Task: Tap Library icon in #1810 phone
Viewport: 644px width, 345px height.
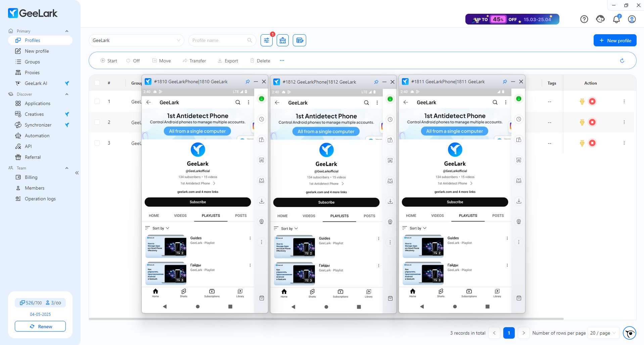Action: 240,293
